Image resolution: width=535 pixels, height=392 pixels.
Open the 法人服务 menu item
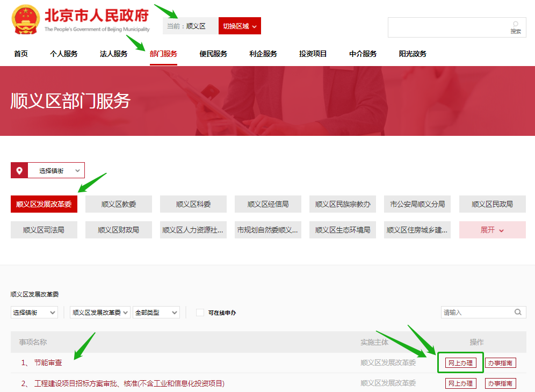click(114, 54)
